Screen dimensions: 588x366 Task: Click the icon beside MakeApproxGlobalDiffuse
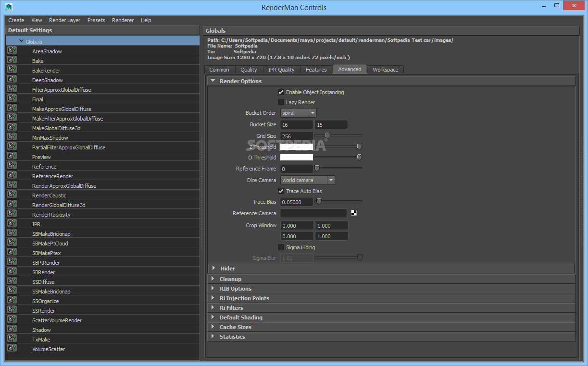12,109
